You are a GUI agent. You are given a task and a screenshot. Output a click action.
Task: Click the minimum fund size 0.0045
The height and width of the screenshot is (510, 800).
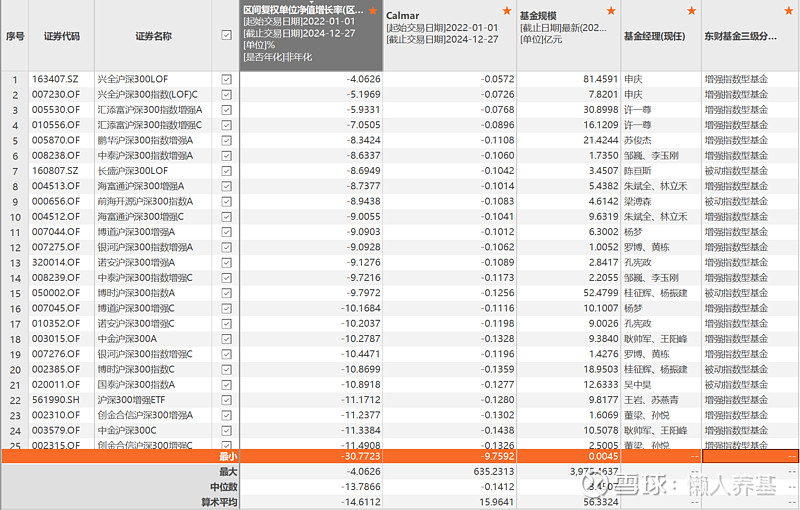click(603, 456)
